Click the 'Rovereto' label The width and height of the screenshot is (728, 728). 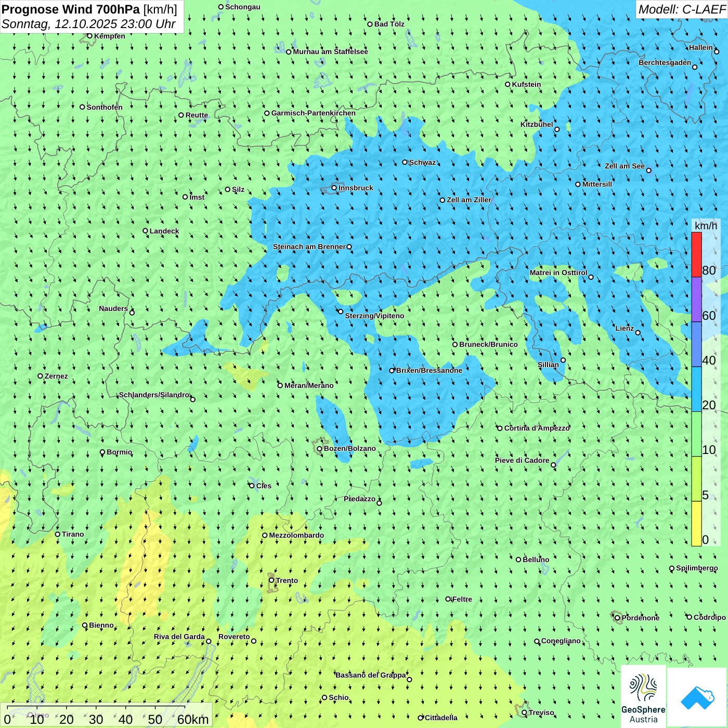(234, 636)
